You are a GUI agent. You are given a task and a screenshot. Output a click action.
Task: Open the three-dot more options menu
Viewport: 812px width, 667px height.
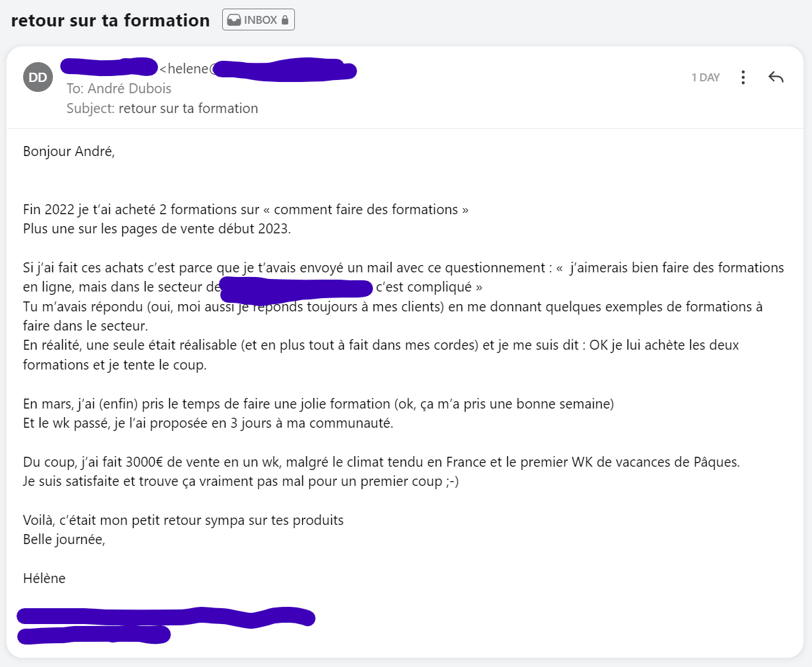tap(743, 77)
